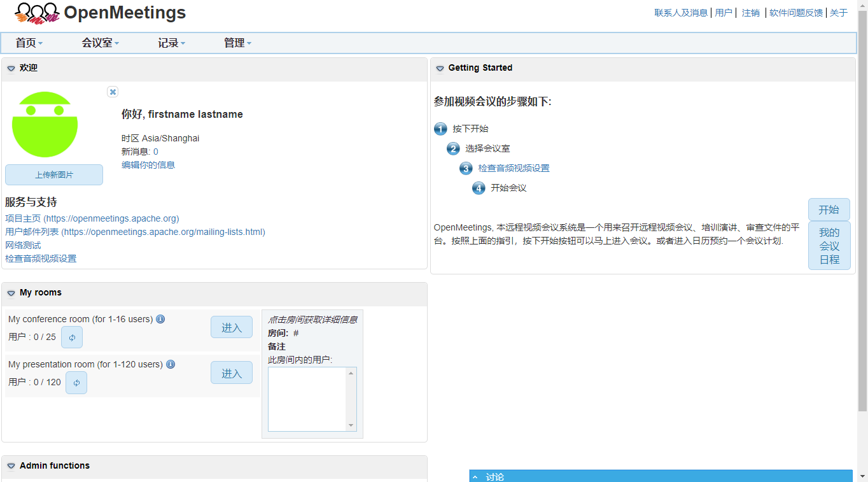This screenshot has width=868, height=482.
Task: Enter My presentation room with 进入
Action: pos(232,373)
